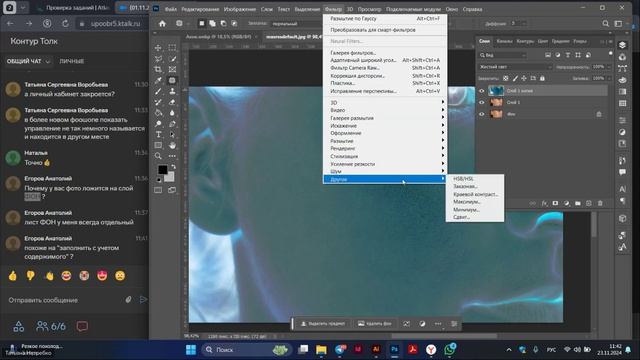This screenshot has width=640, height=360.
Task: Switch to ЛИЧНЫЕ chat tab
Action: pyautogui.click(x=72, y=61)
